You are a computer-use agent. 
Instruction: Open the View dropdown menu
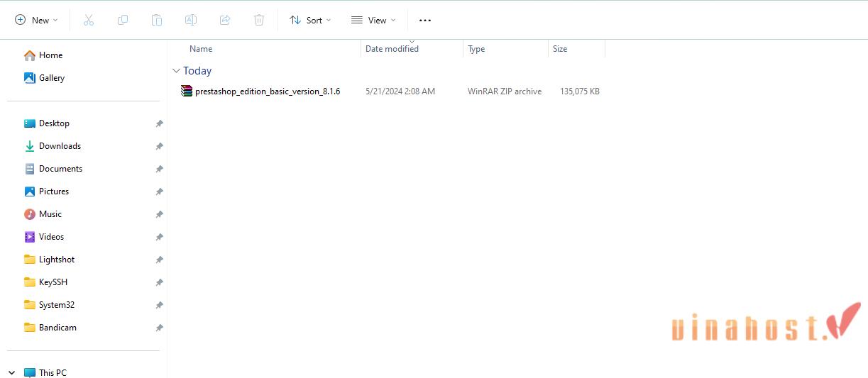tap(373, 21)
